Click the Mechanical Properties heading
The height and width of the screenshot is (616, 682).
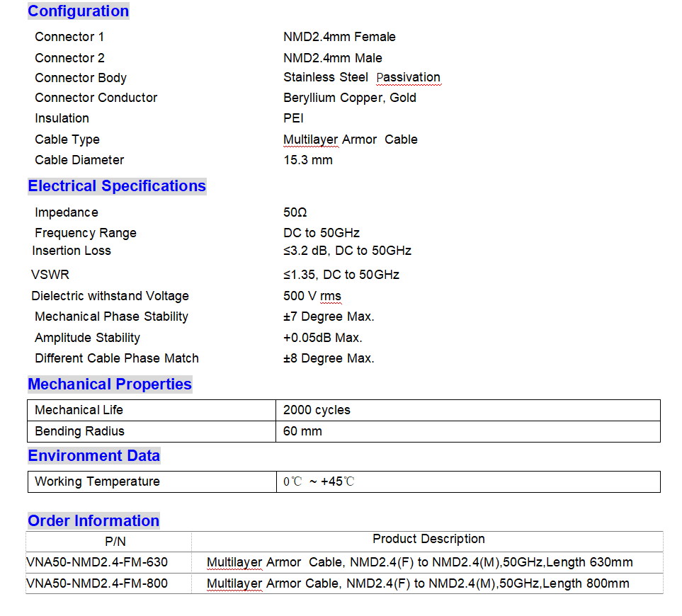(x=110, y=384)
